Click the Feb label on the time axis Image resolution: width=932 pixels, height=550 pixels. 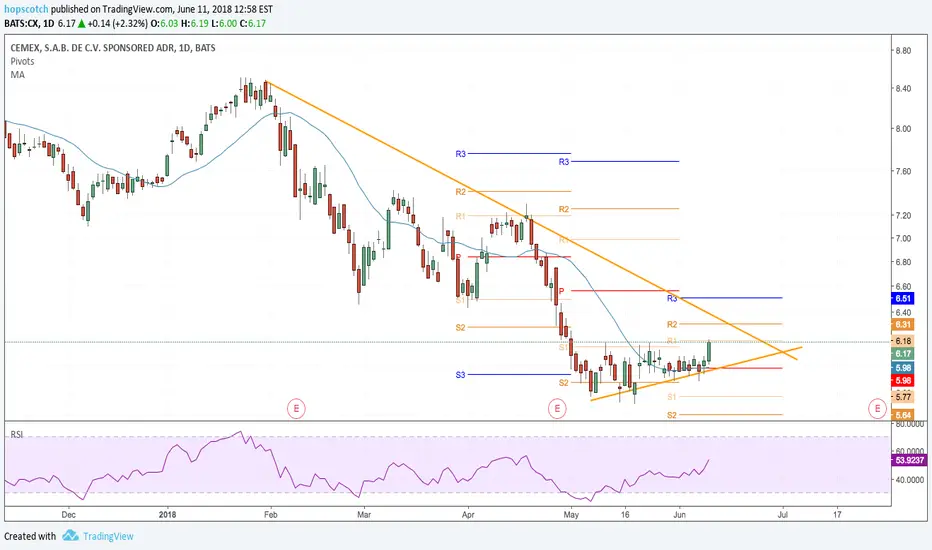[270, 515]
